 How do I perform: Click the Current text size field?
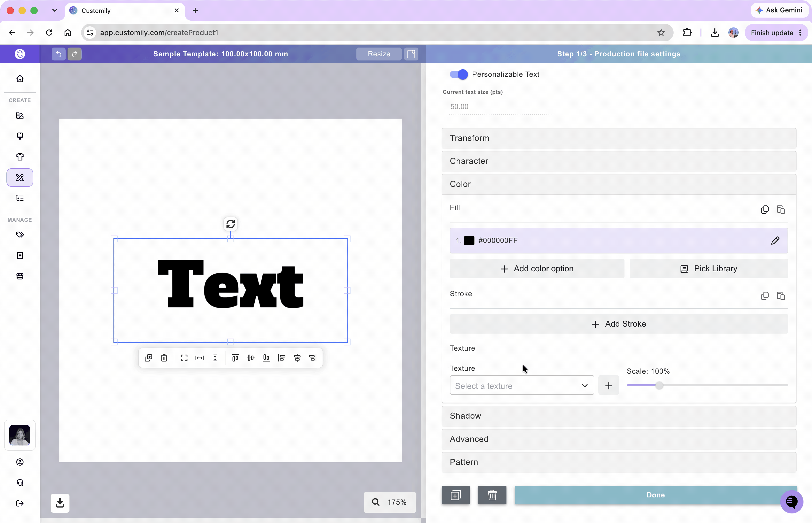pos(500,107)
